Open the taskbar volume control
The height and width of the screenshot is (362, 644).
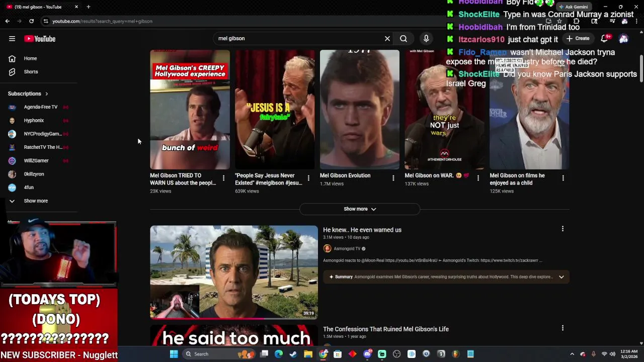pyautogui.click(x=612, y=354)
